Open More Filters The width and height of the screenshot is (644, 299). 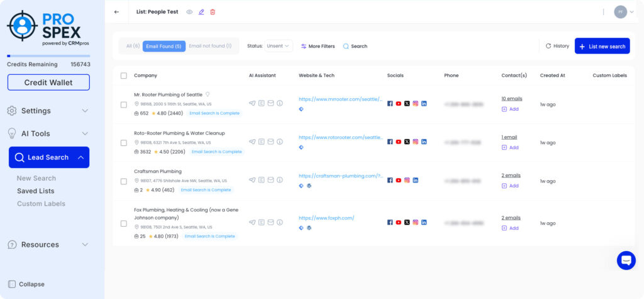tap(318, 47)
